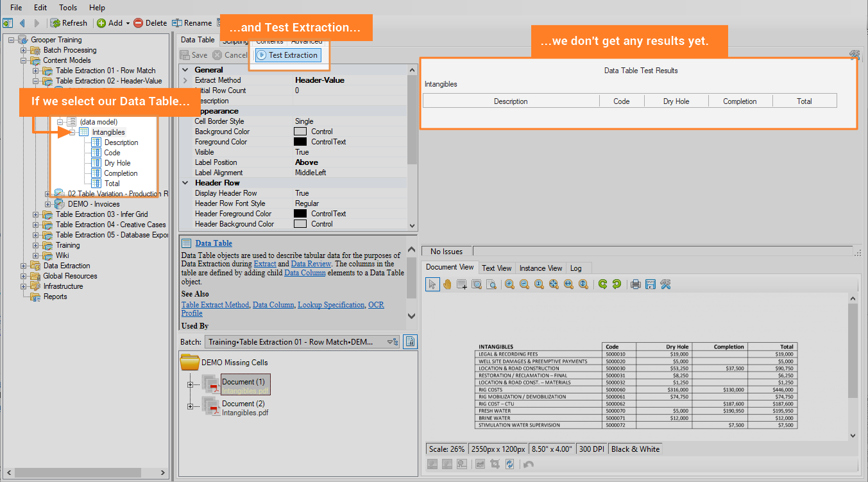Open the Tools menu

coord(68,8)
